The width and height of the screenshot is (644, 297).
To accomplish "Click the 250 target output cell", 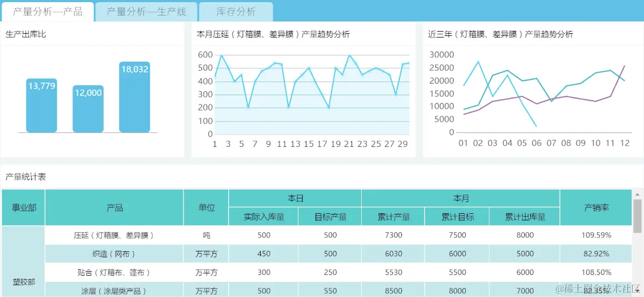I will [330, 272].
